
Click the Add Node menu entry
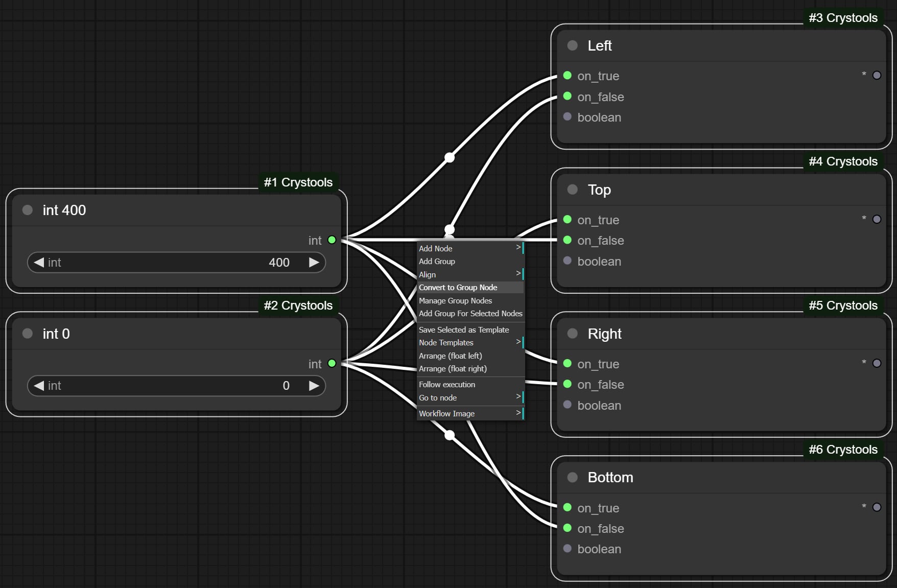click(470, 248)
